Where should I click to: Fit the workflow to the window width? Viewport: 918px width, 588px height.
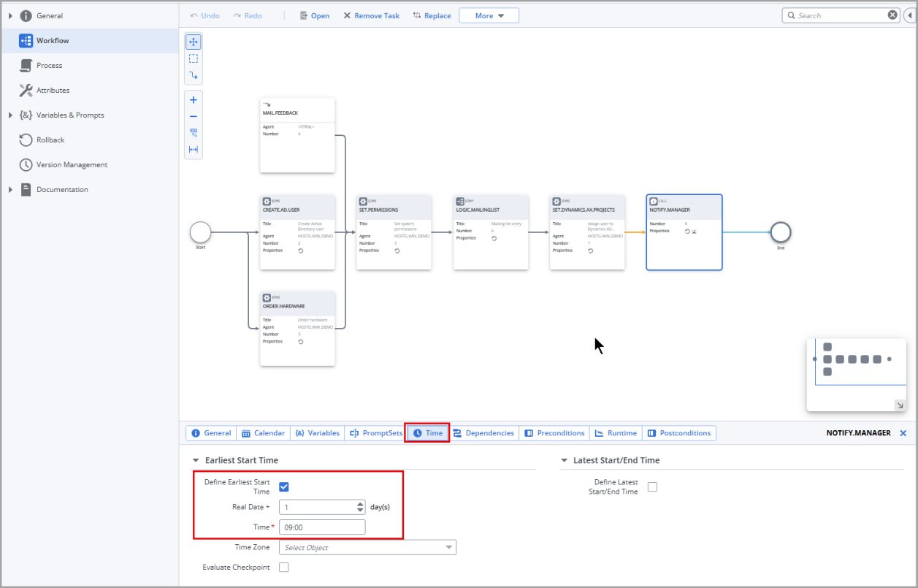coord(193,150)
